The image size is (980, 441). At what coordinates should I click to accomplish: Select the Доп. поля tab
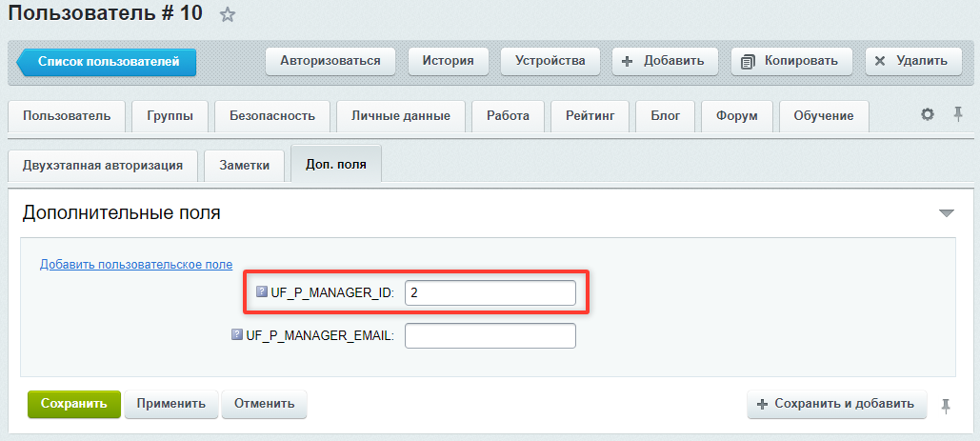(x=336, y=165)
